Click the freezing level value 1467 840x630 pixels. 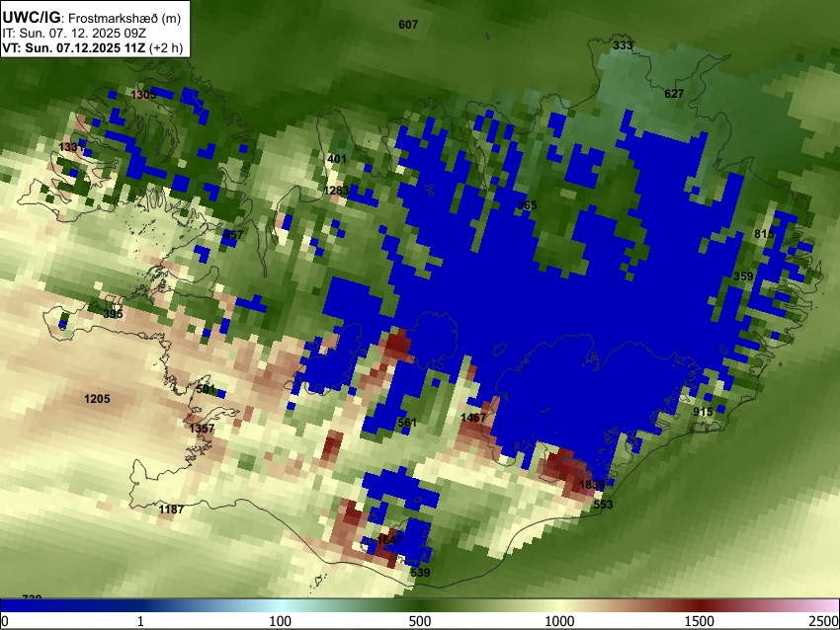point(473,417)
